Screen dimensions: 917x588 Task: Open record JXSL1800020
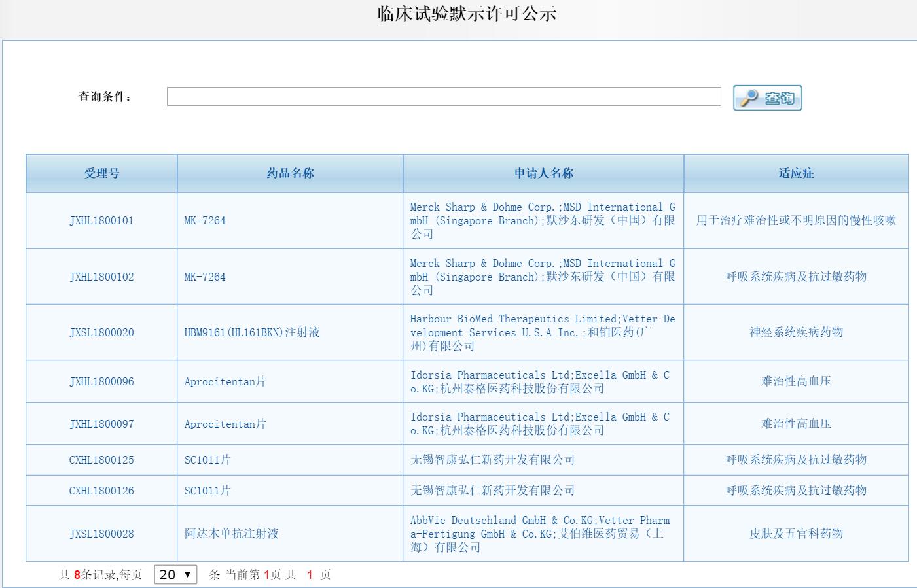point(101,333)
